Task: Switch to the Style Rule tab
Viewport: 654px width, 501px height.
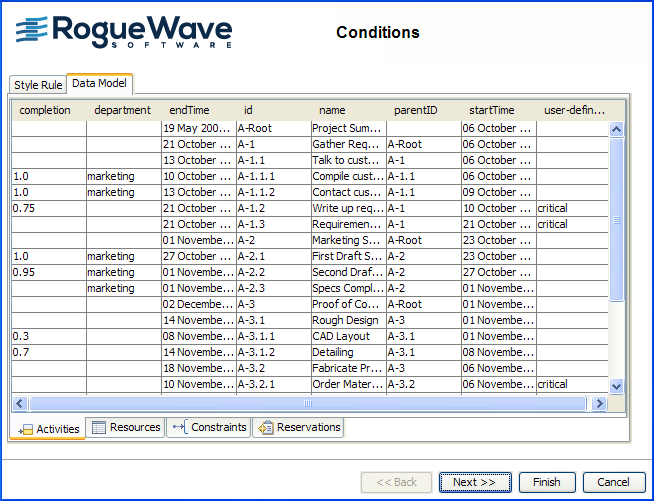Action: tap(38, 85)
